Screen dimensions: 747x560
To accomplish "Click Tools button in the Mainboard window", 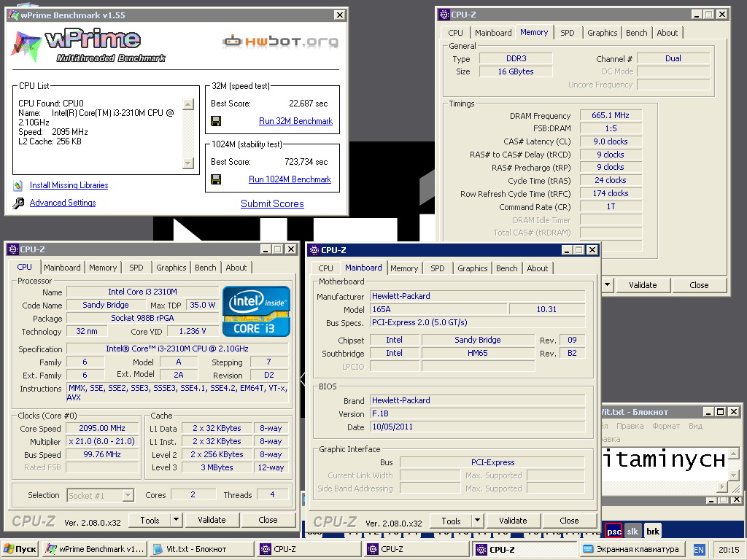I will pyautogui.click(x=451, y=521).
